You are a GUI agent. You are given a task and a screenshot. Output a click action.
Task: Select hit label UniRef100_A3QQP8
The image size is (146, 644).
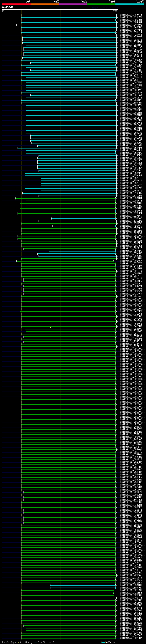(131, 110)
